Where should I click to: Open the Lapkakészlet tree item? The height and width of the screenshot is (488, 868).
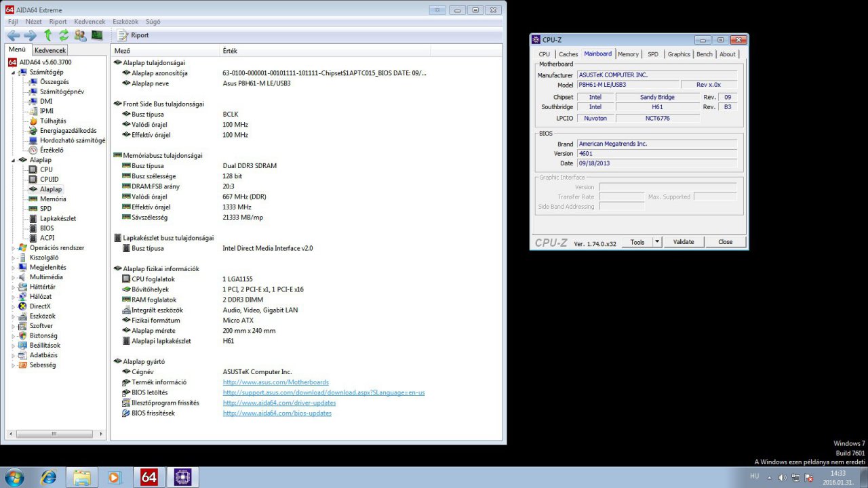click(x=58, y=218)
